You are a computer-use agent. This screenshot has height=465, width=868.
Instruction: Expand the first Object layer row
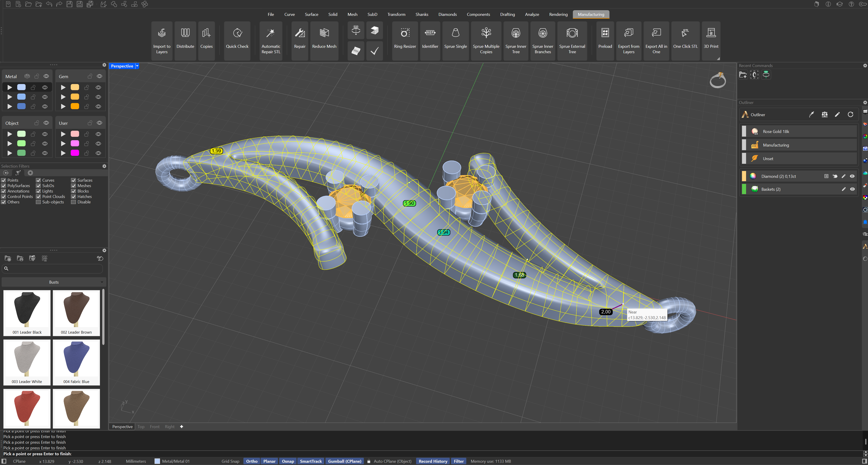[10, 134]
